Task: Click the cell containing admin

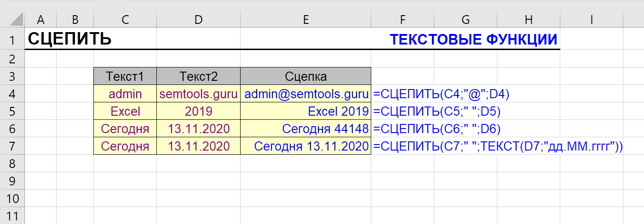Action: 125,94
